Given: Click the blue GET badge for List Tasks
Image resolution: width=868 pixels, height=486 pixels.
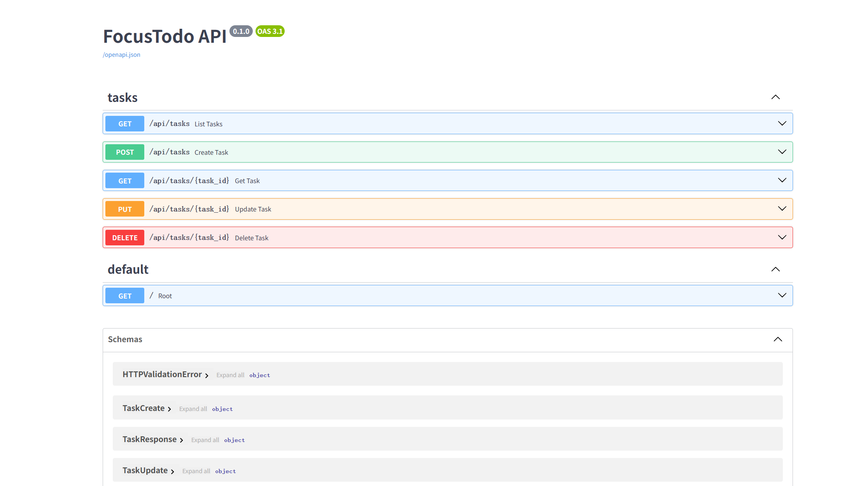Looking at the screenshot, I should [x=125, y=124].
